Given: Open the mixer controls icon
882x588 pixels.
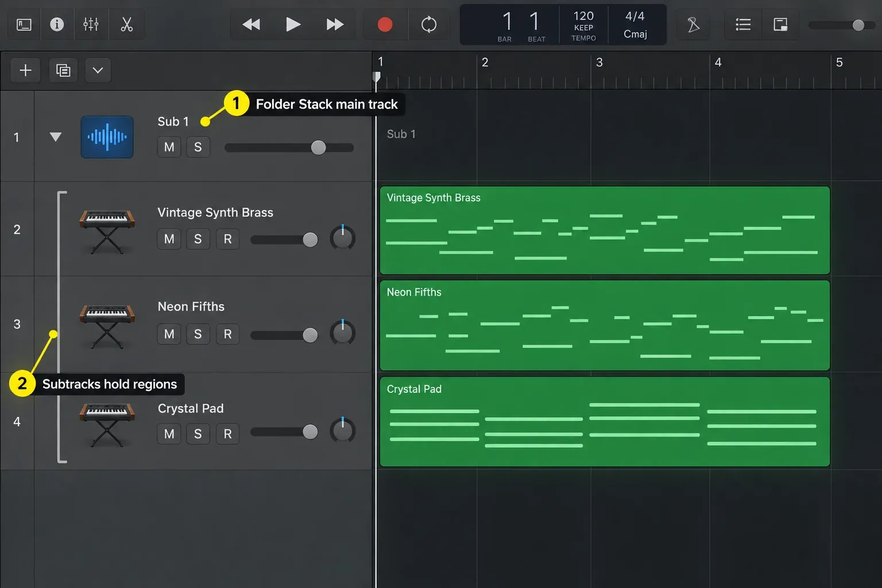Looking at the screenshot, I should point(91,25).
